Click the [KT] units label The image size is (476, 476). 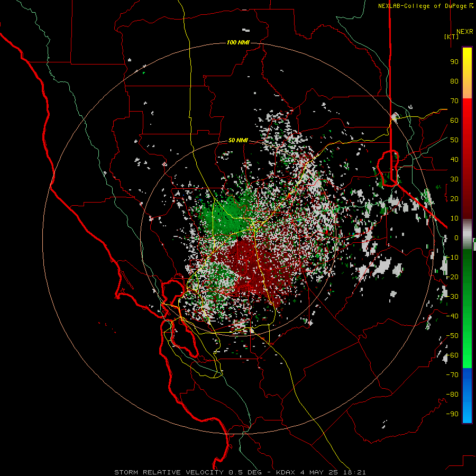[x=452, y=36]
